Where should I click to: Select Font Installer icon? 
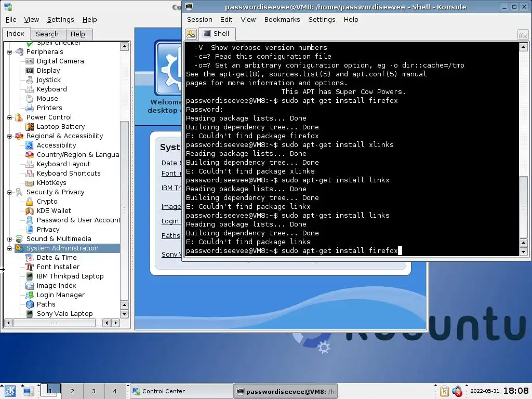click(30, 267)
